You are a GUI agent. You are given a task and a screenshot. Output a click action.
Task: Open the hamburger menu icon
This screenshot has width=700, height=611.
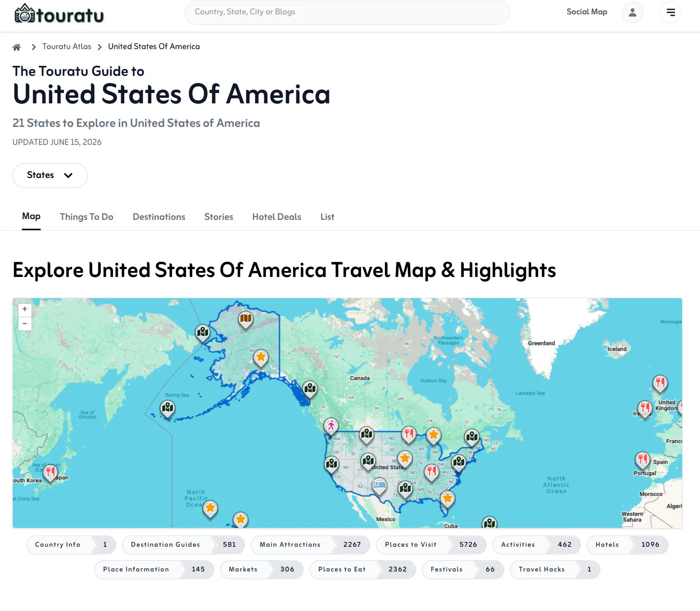pyautogui.click(x=670, y=12)
